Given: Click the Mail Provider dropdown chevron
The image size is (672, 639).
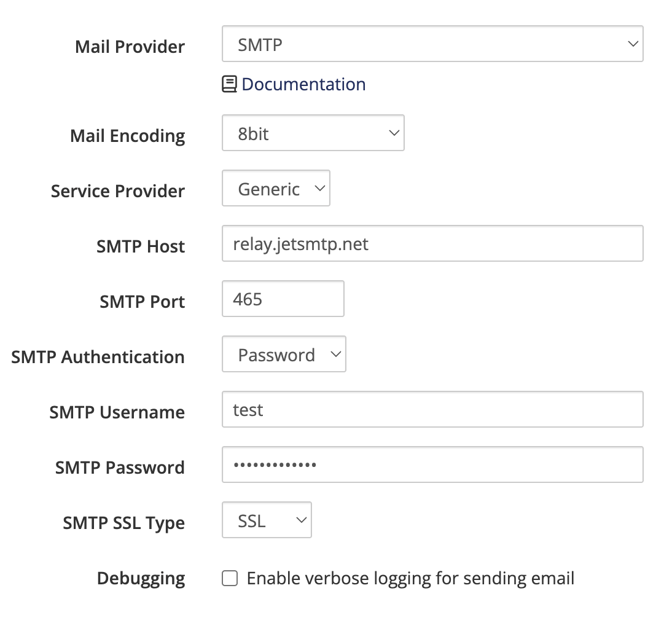Looking at the screenshot, I should tap(633, 44).
